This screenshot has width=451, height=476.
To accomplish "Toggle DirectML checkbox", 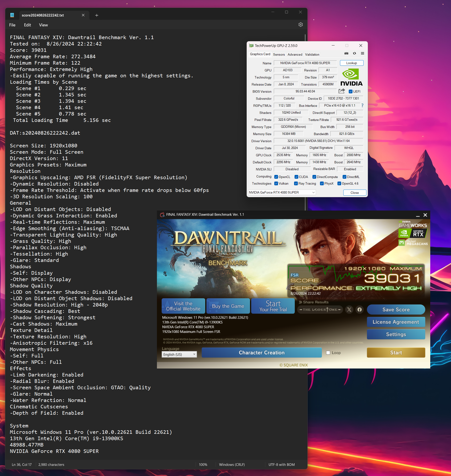I will click(344, 177).
